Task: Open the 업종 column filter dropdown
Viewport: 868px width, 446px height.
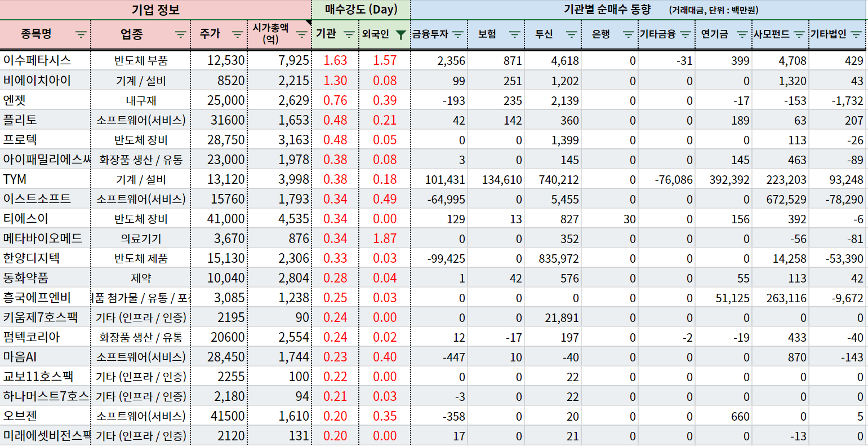Action: pyautogui.click(x=181, y=34)
